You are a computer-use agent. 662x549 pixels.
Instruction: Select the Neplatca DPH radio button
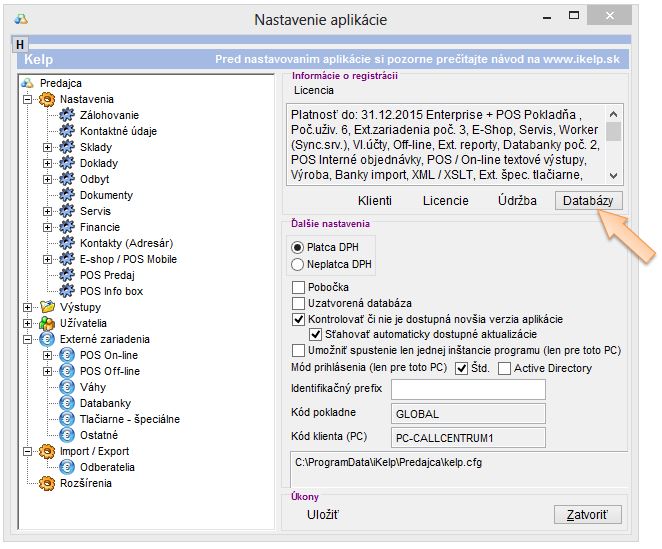coord(297,264)
